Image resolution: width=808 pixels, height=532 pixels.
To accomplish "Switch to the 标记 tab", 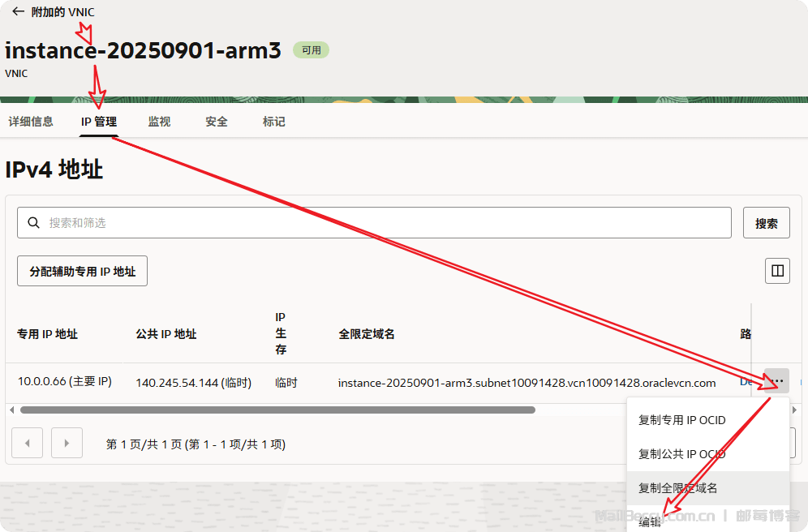I will pyautogui.click(x=273, y=122).
